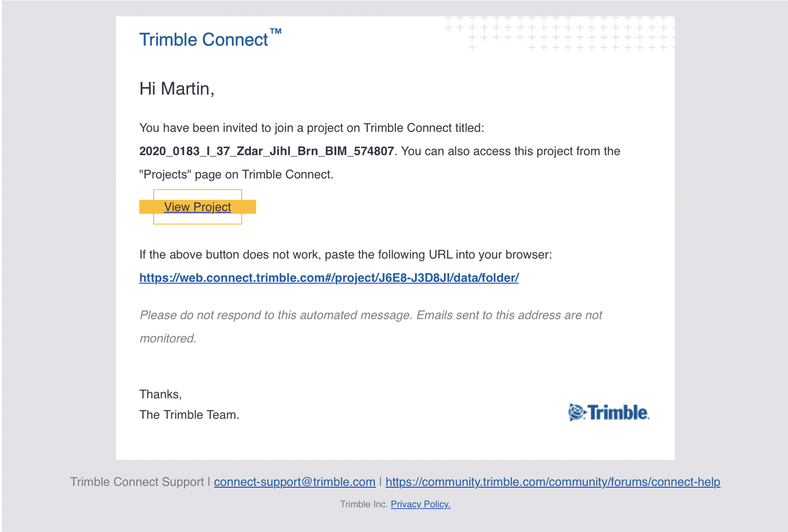The image size is (788, 532).
Task: Click the Trimble wordmark beside the globe
Action: click(618, 412)
